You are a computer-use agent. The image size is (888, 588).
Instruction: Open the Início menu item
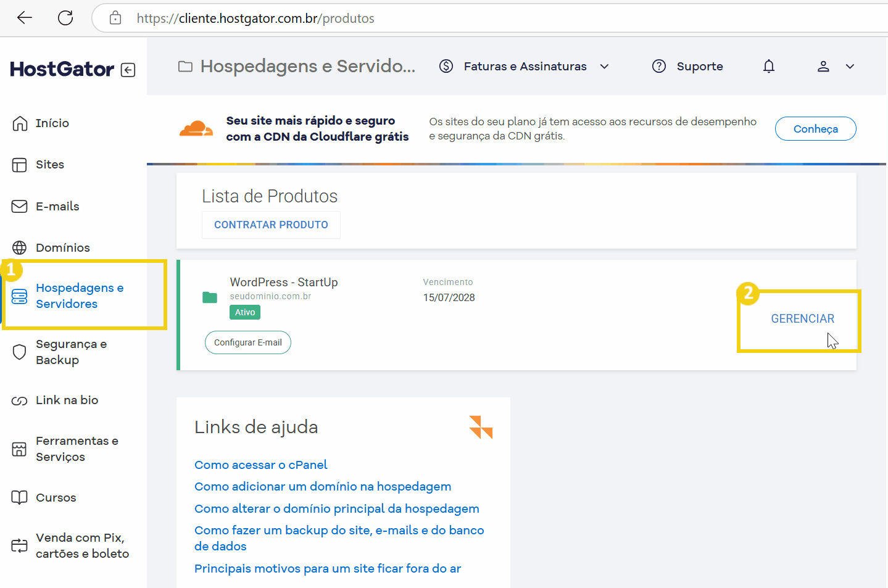click(x=52, y=123)
